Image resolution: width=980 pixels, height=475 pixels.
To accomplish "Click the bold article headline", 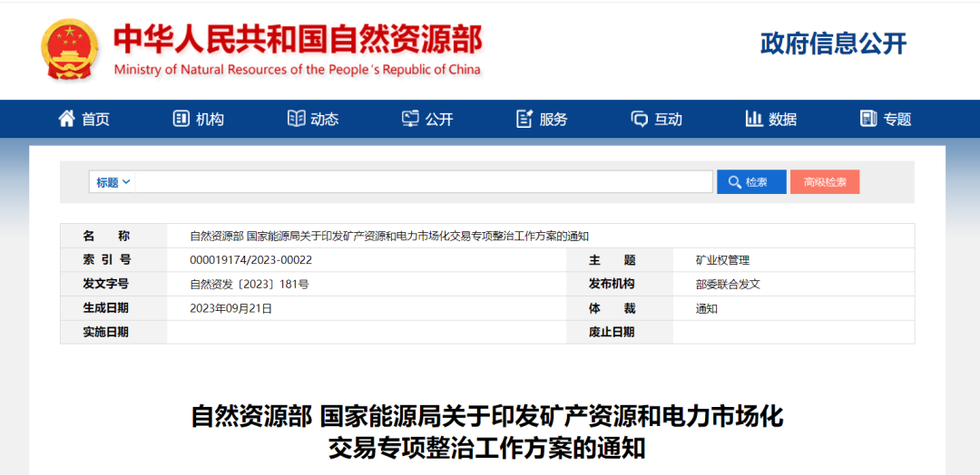I will coord(487,431).
